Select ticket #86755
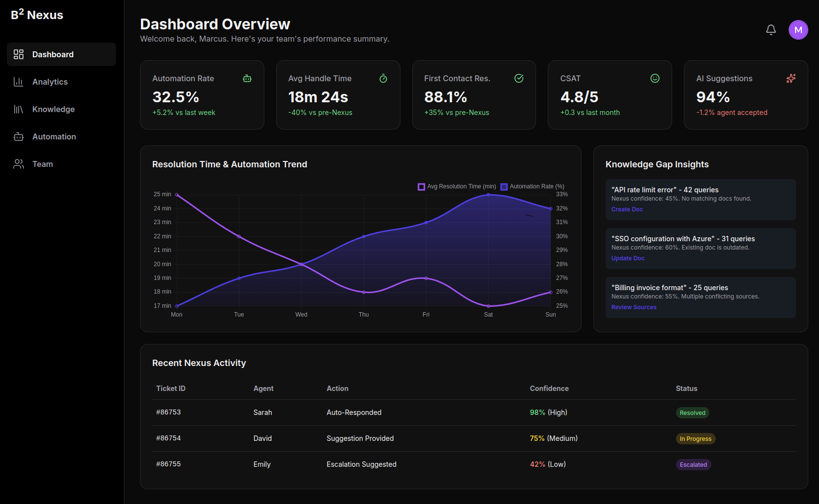The image size is (819, 504). coord(168,464)
